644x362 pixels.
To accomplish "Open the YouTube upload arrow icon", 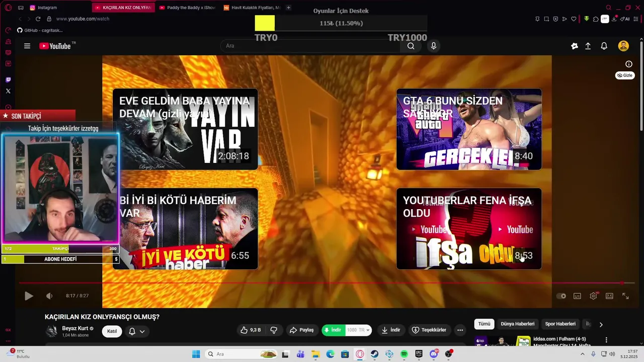I will [588, 46].
